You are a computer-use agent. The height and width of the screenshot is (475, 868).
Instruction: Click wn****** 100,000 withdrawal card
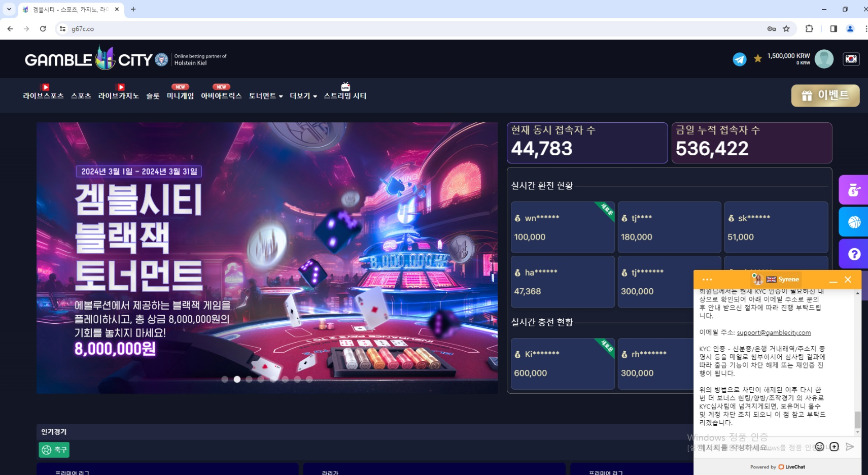563,227
